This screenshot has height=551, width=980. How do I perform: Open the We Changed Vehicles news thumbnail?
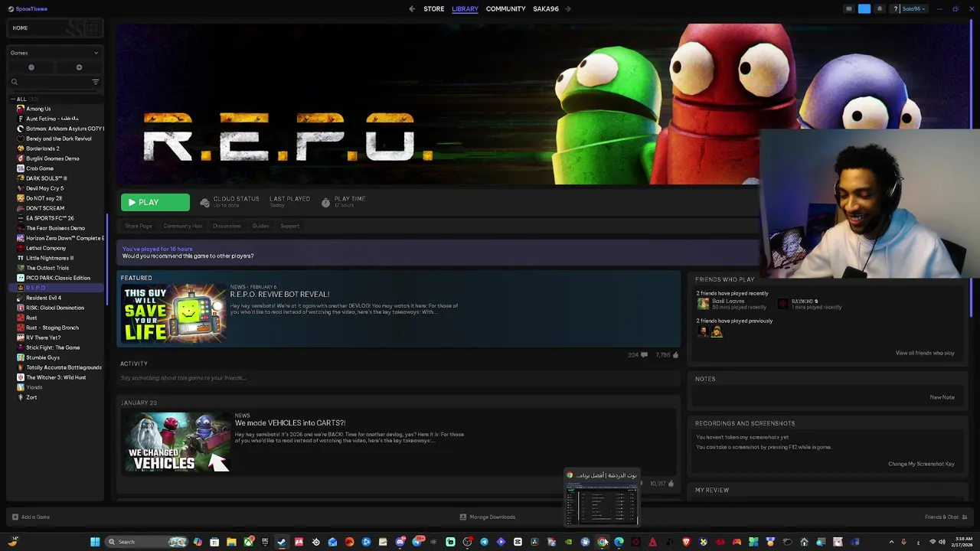coord(178,442)
